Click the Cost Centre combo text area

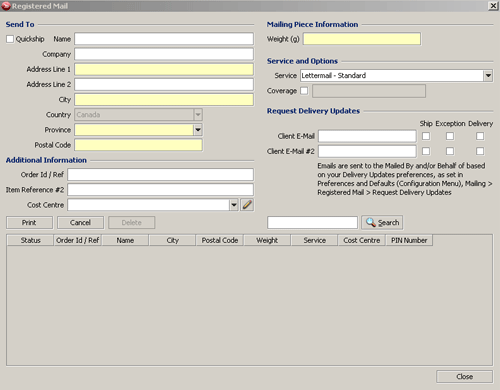(x=148, y=205)
